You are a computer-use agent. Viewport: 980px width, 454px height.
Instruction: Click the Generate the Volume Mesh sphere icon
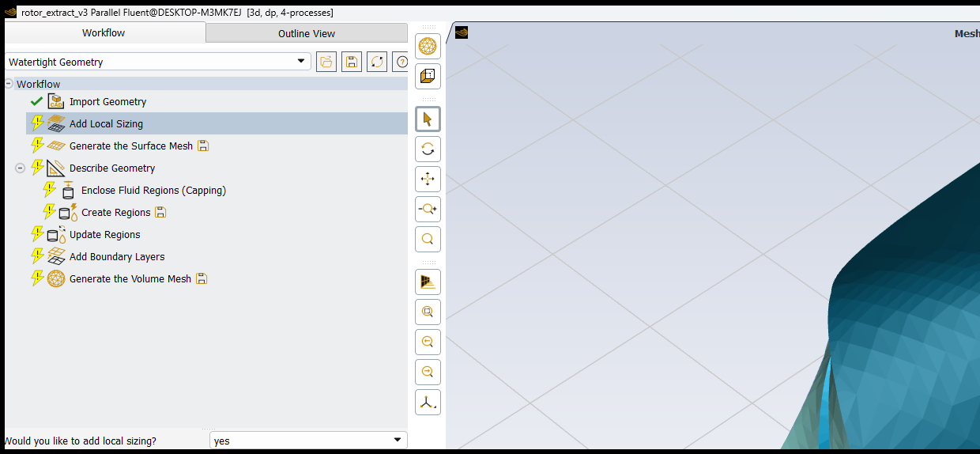[56, 278]
